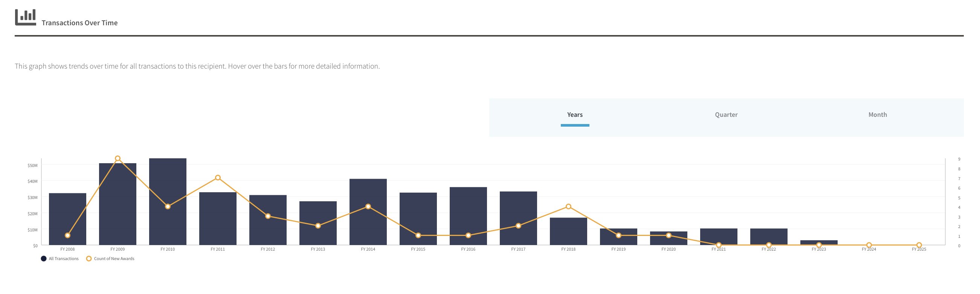Click the FY 2025 x-axis label
980x294 pixels.
coord(919,249)
